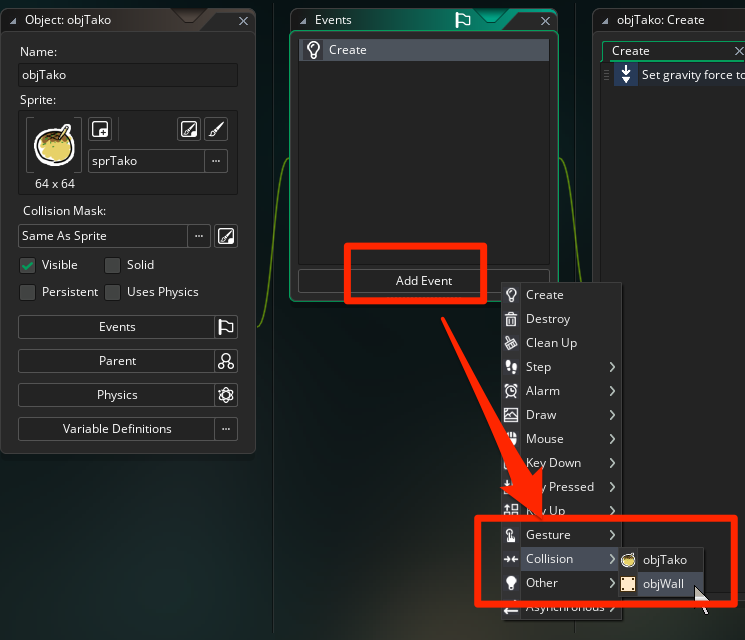Click the alarm clock icon
745x640 pixels.
(x=511, y=391)
